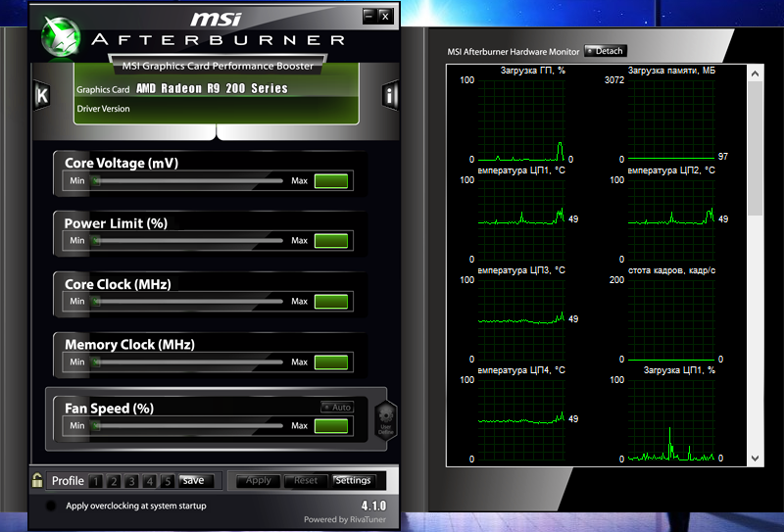Apply the overclocking changes

[258, 480]
